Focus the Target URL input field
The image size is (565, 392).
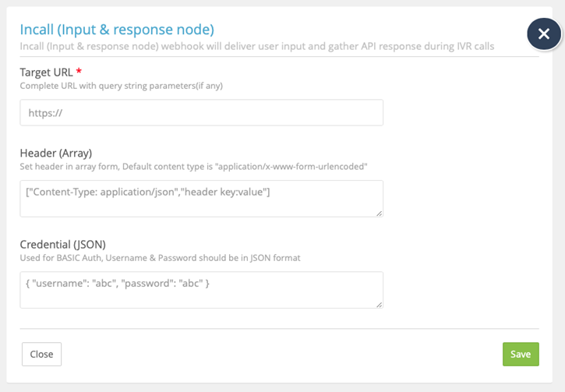click(x=201, y=112)
